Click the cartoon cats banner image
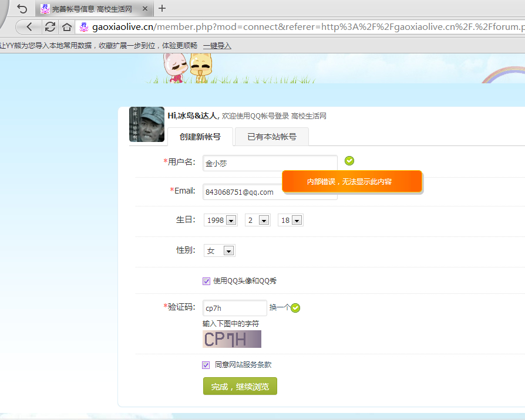Image resolution: width=525 pixels, height=420 pixels. 187,67
